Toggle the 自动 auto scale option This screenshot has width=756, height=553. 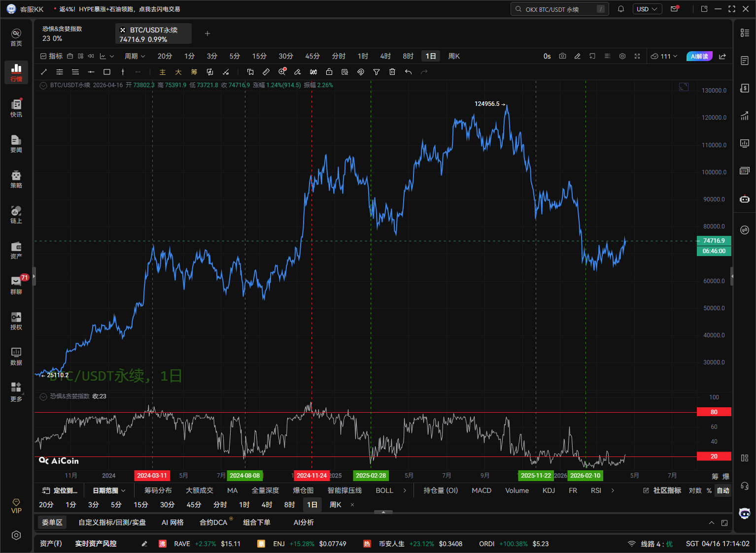coord(722,490)
